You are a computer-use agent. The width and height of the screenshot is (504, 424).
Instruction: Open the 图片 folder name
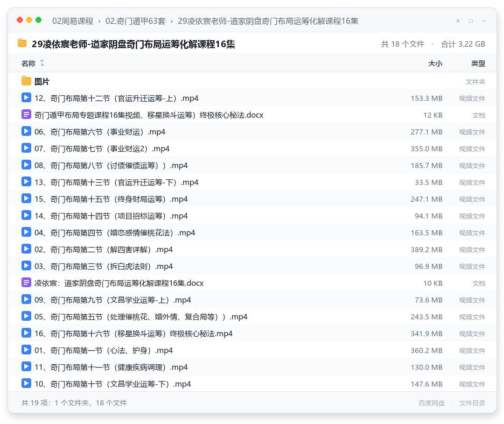coord(42,82)
